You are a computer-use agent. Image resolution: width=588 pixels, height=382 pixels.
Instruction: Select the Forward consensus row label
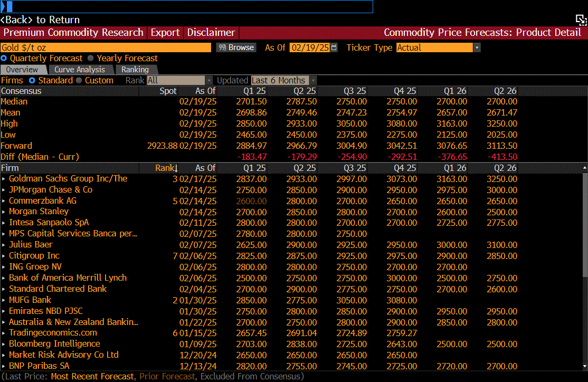point(16,146)
